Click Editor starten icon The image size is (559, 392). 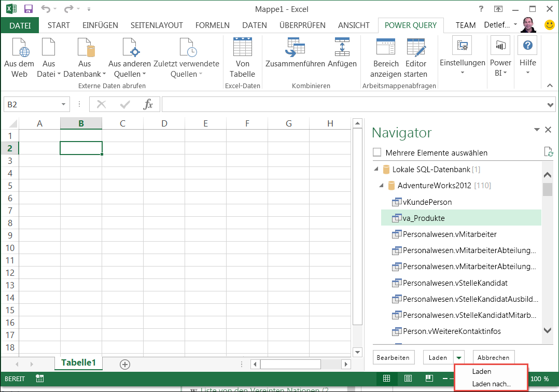pos(416,47)
